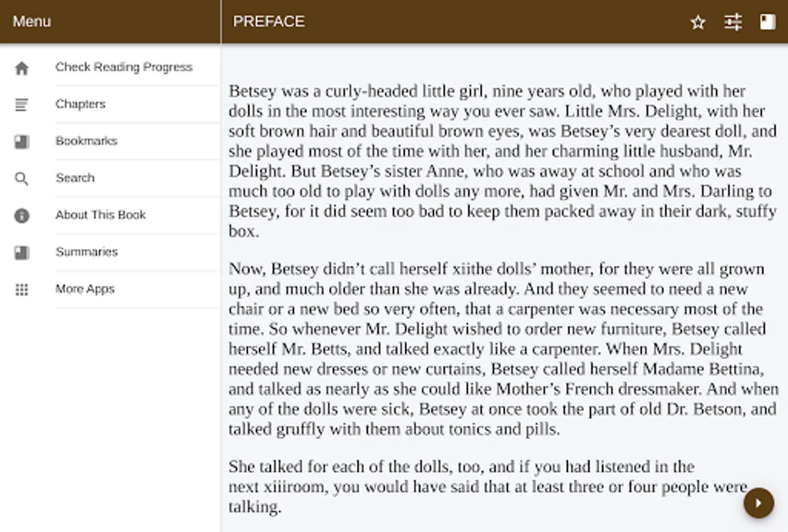Image resolution: width=788 pixels, height=532 pixels.
Task: Select About This Book
Action: (101, 215)
